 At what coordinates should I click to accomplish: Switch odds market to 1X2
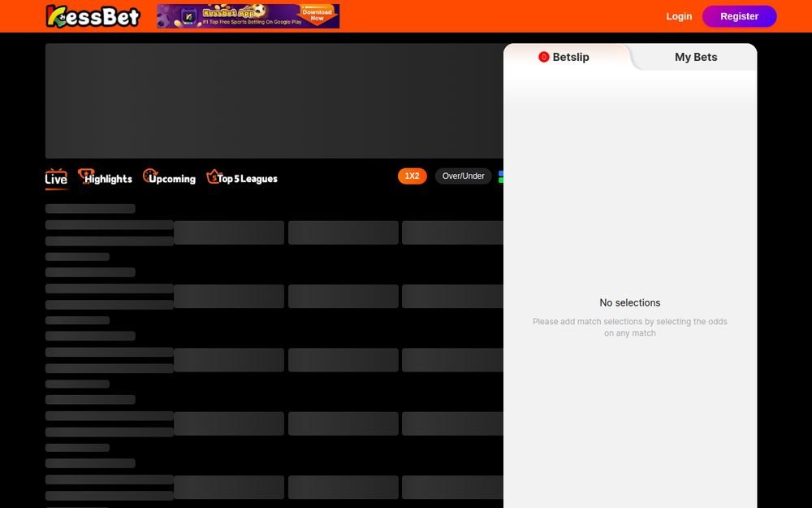(412, 176)
